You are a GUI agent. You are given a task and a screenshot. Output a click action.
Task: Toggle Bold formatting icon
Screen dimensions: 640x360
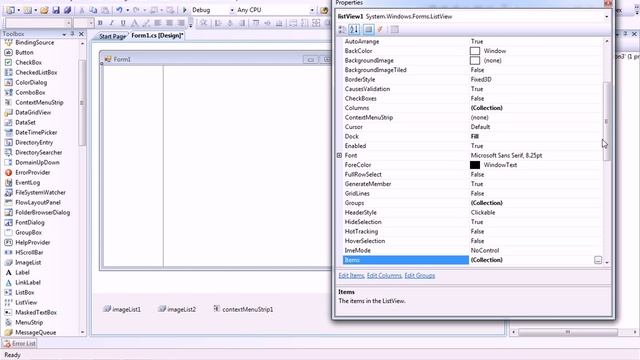100,23
